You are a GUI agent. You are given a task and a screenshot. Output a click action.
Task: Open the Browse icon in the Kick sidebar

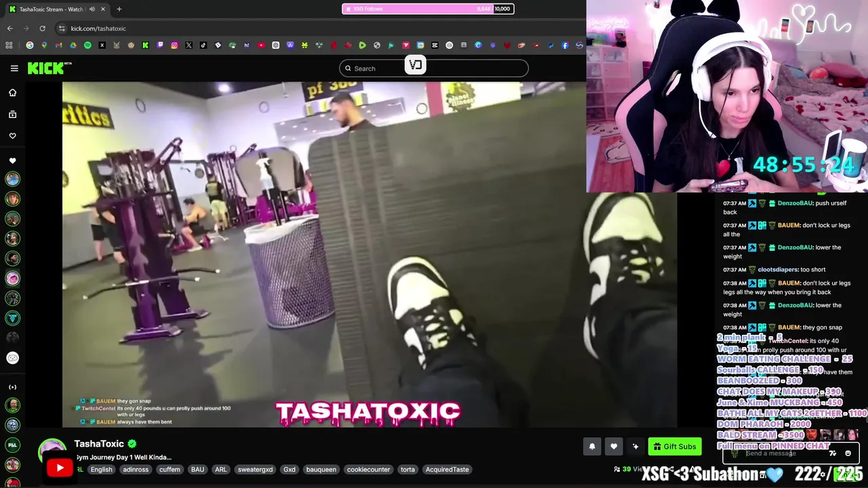[x=12, y=115]
